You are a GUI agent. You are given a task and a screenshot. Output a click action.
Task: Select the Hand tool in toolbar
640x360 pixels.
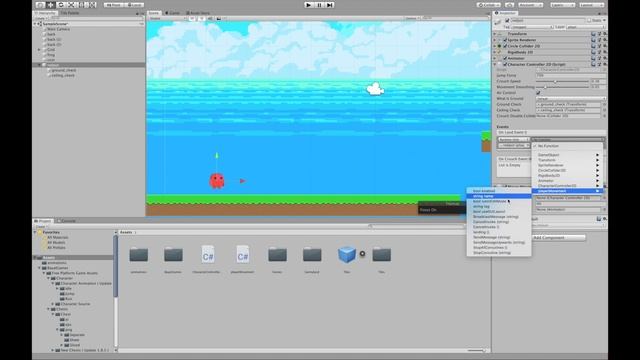40,5
